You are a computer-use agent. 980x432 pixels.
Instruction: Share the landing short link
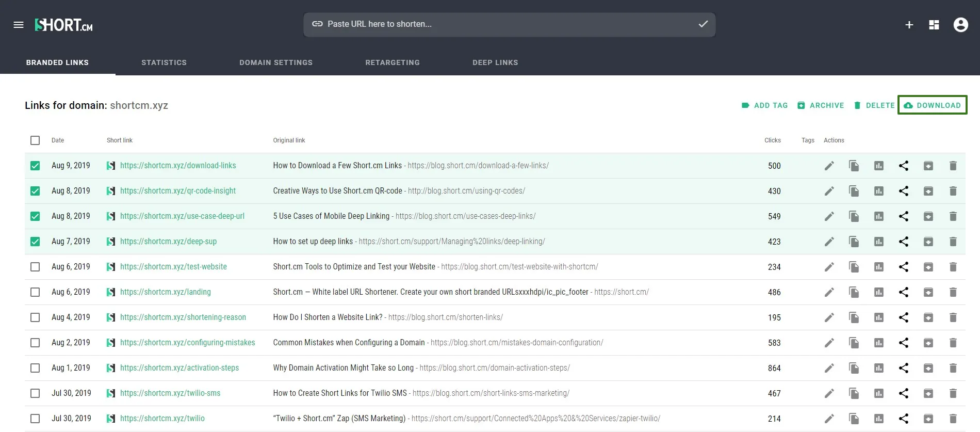pos(904,292)
